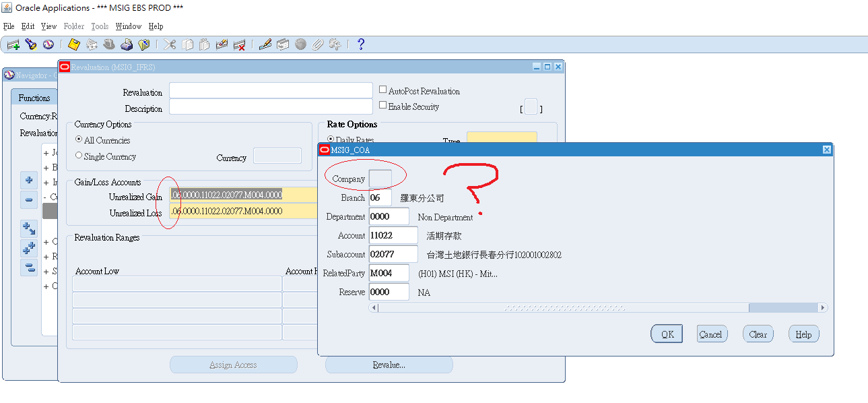Click the Subaccount field showing 02077
This screenshot has width=868, height=403.
[x=394, y=254]
